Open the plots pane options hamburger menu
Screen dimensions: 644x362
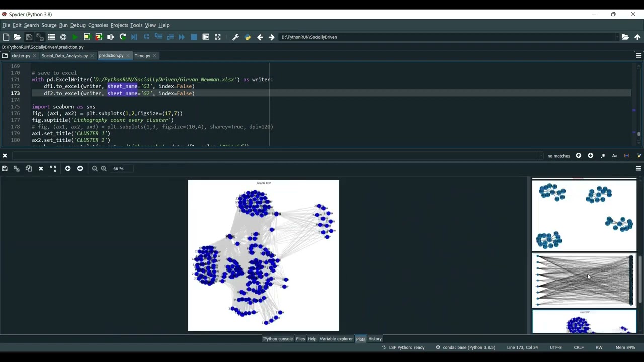(638, 168)
